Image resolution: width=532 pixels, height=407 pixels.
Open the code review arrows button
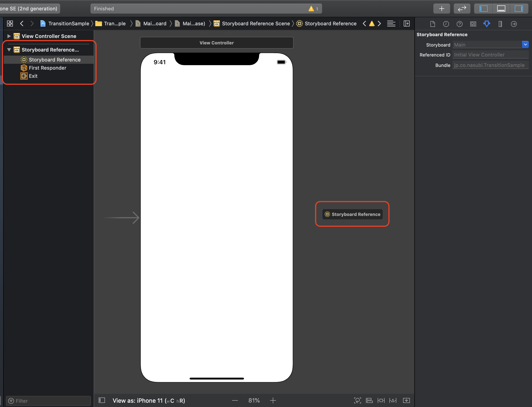point(462,9)
